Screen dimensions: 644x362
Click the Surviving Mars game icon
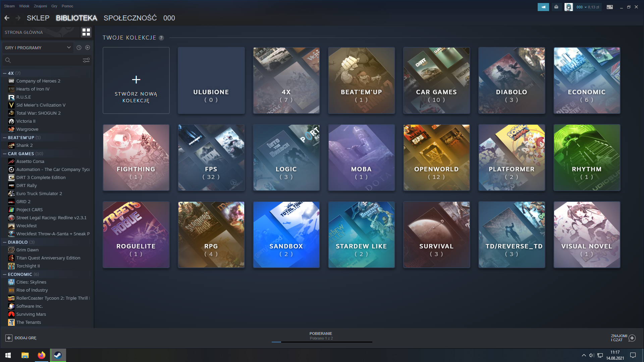pyautogui.click(x=11, y=314)
